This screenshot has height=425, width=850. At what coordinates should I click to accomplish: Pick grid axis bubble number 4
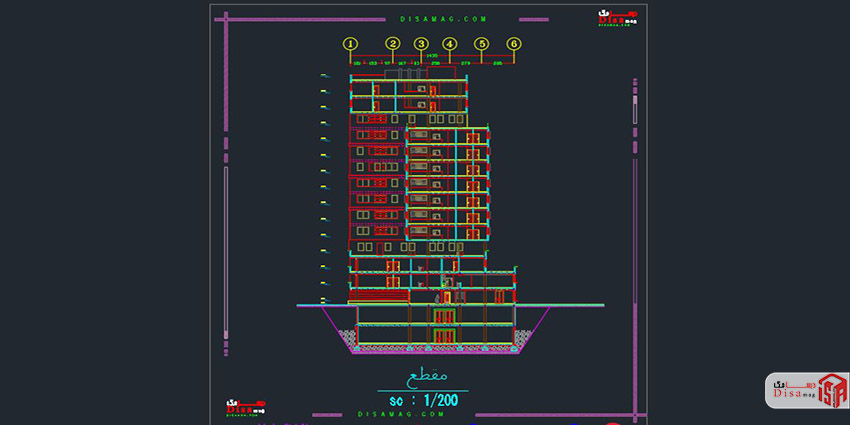coord(450,44)
